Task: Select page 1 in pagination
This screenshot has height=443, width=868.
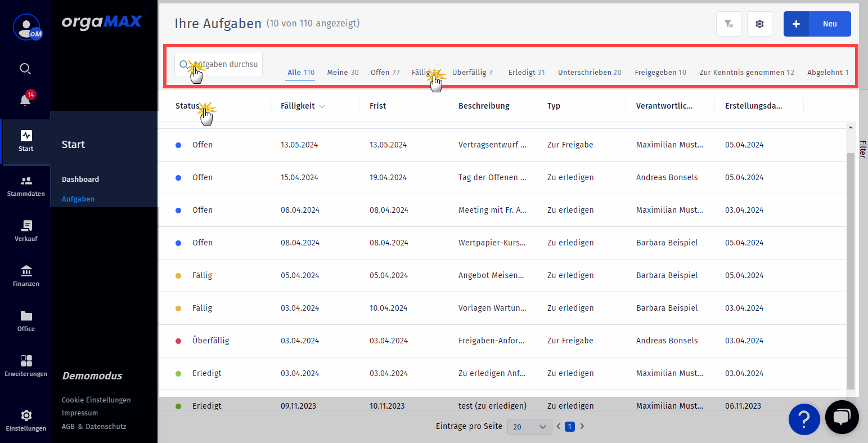Action: (569, 427)
